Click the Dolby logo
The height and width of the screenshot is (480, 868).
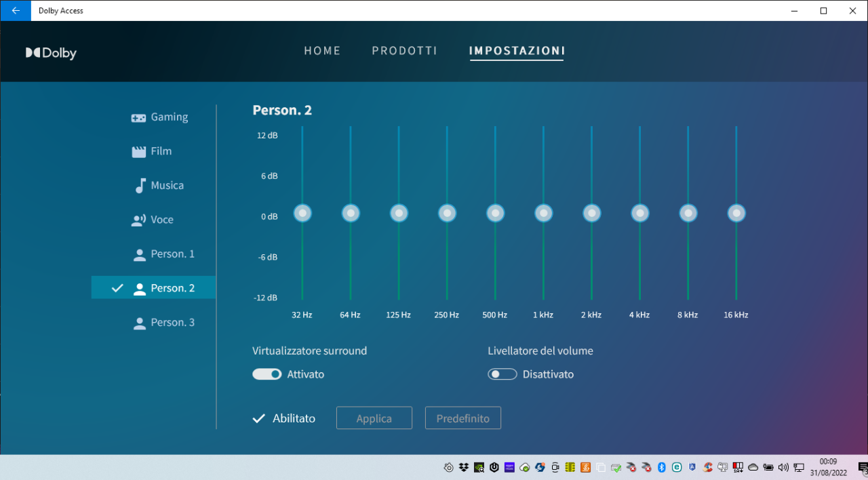click(x=52, y=53)
